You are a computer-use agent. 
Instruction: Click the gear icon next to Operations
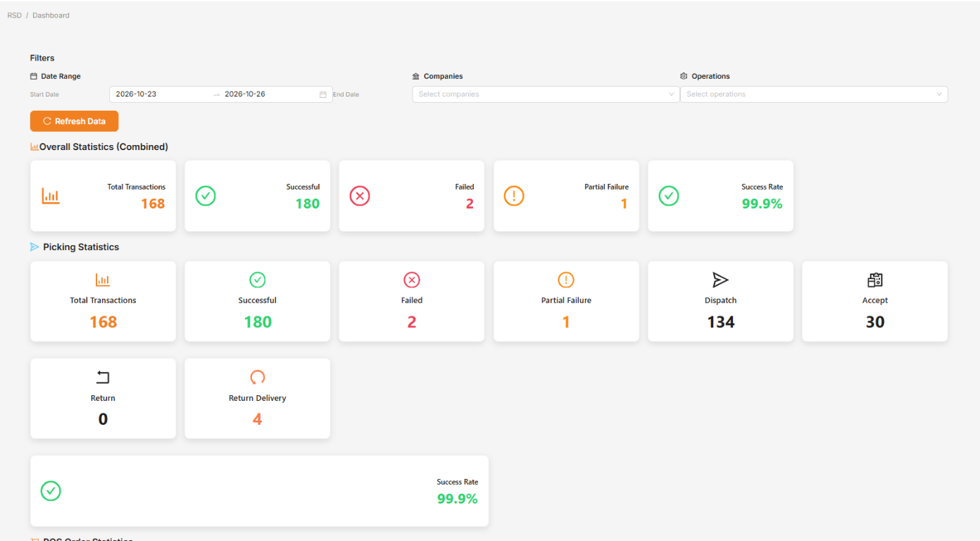[684, 76]
